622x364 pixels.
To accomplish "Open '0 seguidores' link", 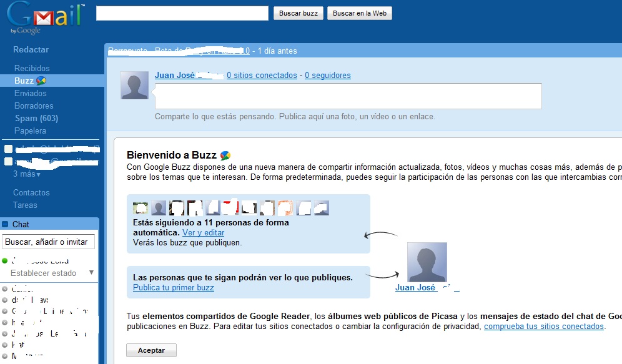I will point(328,76).
